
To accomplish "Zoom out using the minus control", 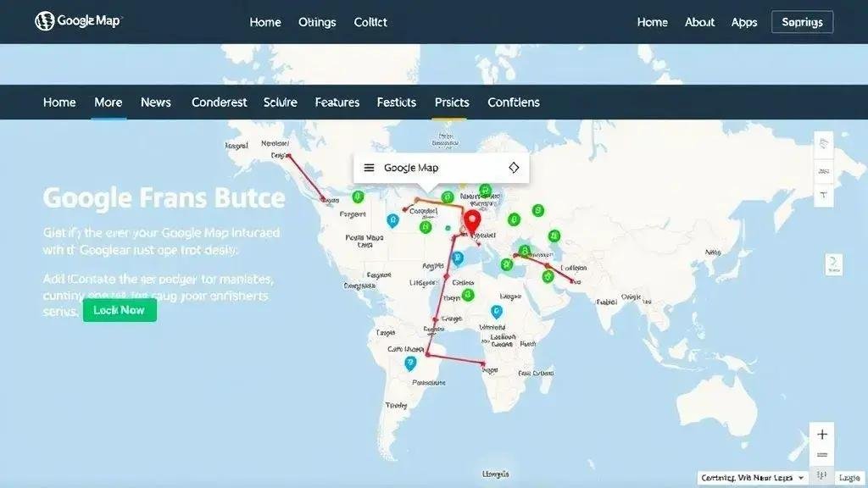I will click(821, 455).
